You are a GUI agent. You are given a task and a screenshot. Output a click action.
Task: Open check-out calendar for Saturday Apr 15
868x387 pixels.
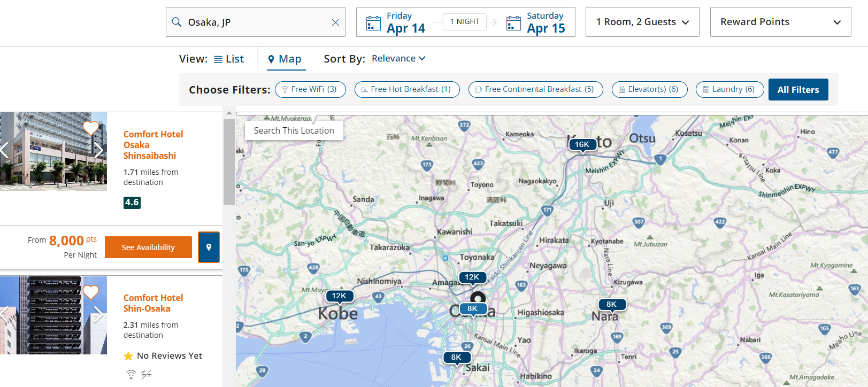pyautogui.click(x=536, y=22)
